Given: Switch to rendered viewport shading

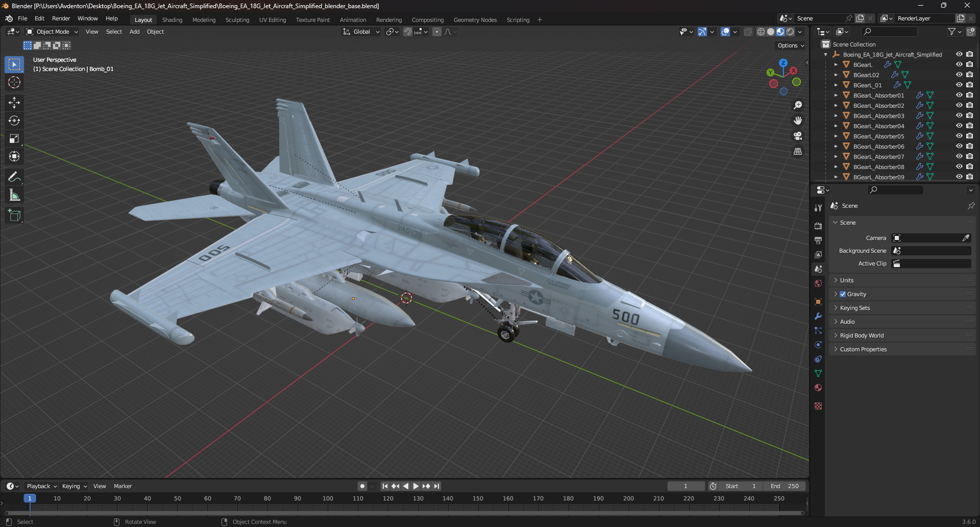Looking at the screenshot, I should (x=790, y=32).
